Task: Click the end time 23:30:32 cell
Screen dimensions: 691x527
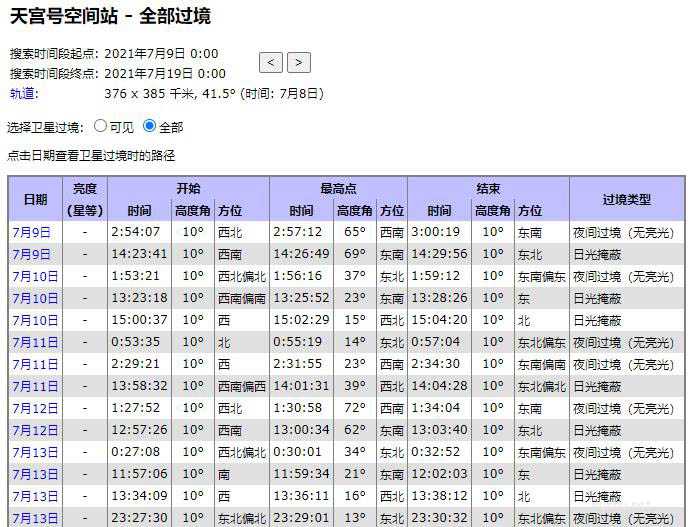Action: (439, 518)
